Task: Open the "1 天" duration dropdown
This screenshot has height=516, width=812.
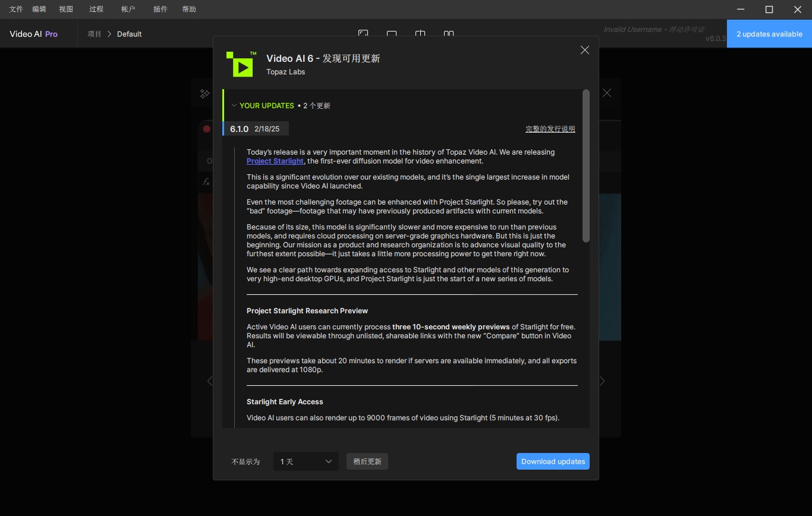Action: point(306,461)
